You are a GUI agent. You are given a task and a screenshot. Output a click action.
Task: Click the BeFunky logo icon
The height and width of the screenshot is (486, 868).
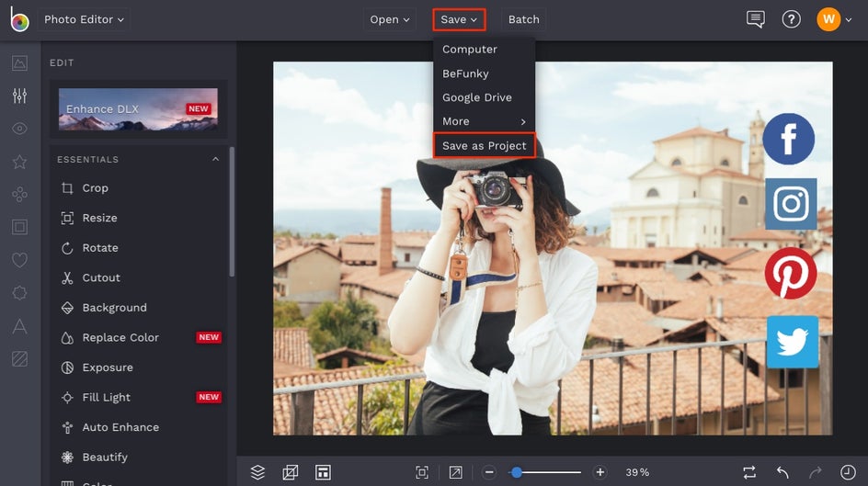[x=18, y=19]
